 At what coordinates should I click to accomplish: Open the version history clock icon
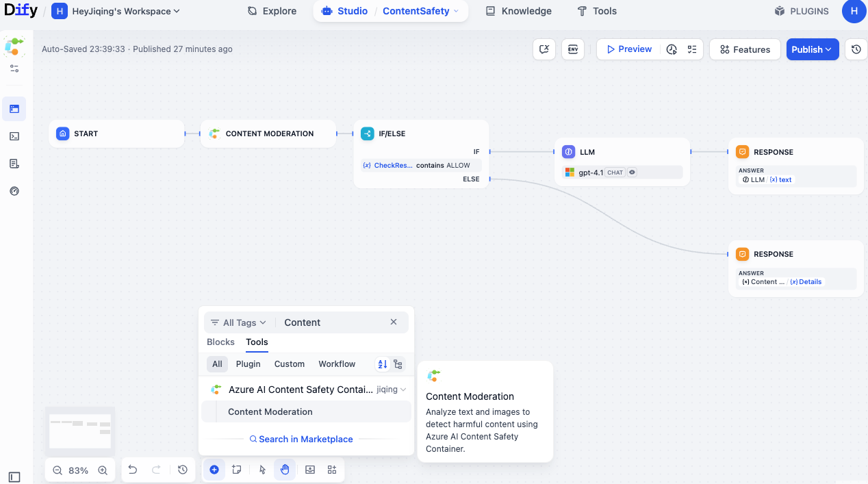(856, 49)
